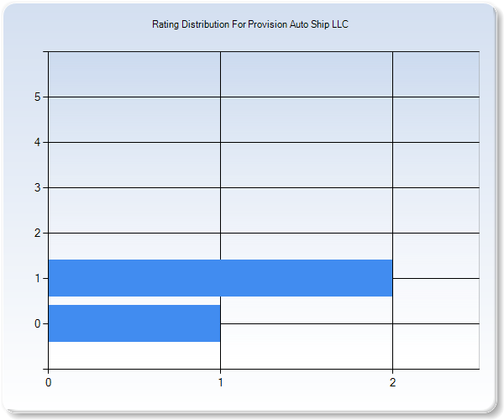Image resolution: width=504 pixels, height=420 pixels.
Task: Click the horizontal axis label '1' at bottom
Action: point(220,382)
